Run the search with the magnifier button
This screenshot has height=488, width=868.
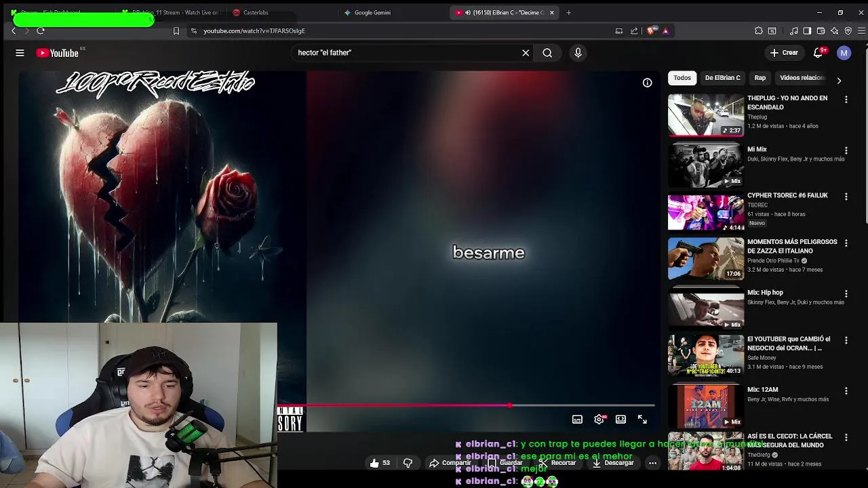point(547,53)
